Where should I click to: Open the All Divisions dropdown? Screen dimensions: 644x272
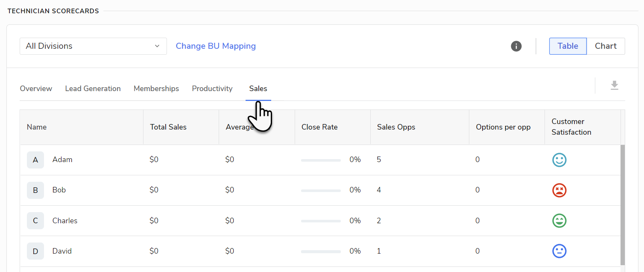pos(93,46)
